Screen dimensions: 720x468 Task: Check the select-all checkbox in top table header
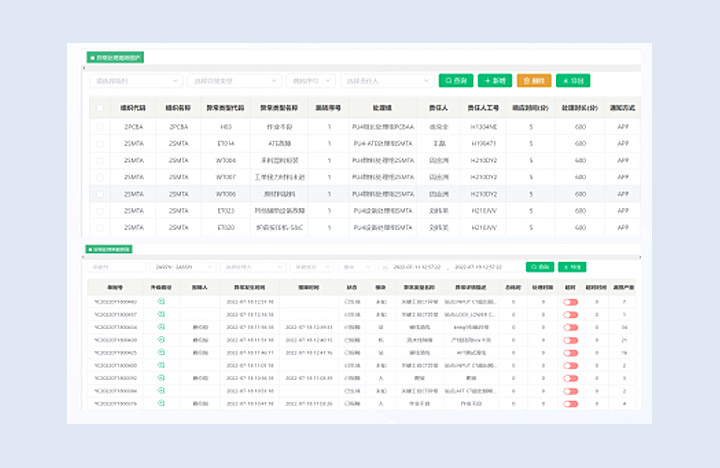(99, 107)
